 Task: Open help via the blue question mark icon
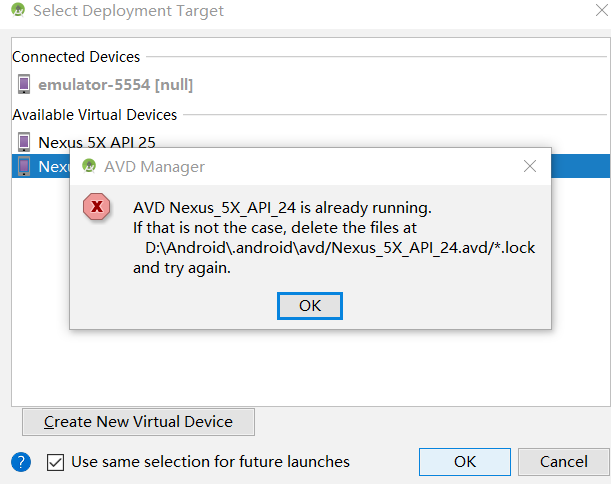[21, 462]
